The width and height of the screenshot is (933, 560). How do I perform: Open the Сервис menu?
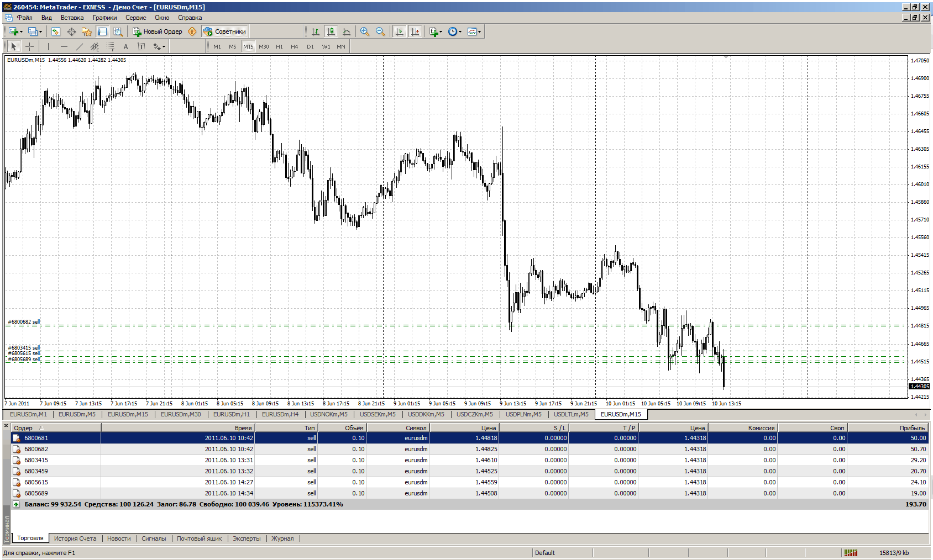click(135, 18)
